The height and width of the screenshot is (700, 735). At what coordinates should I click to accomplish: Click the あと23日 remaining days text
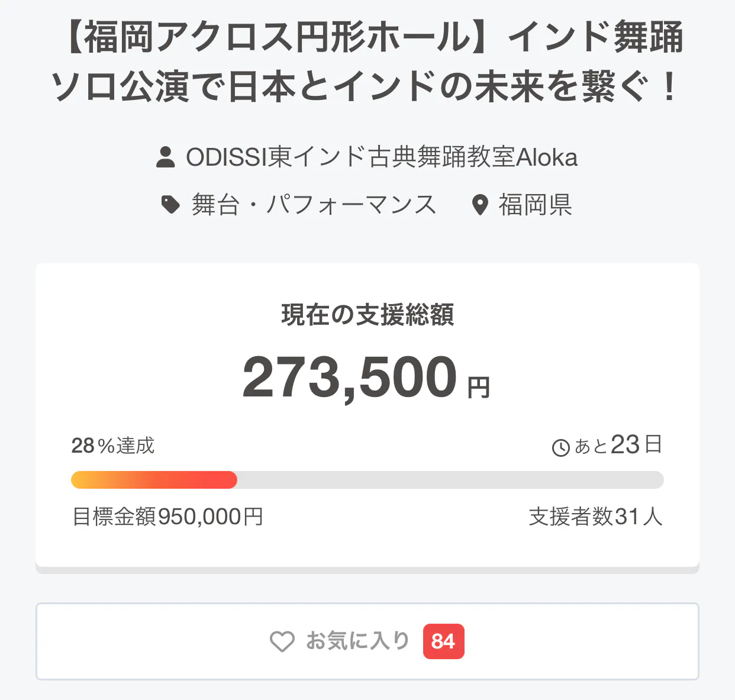coord(618,445)
